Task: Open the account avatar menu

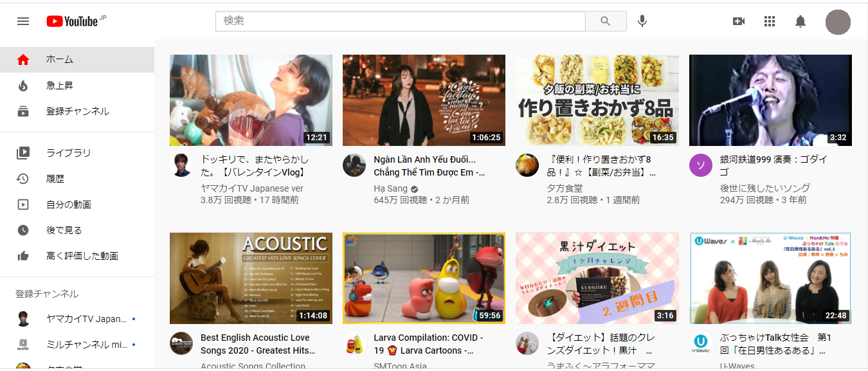Action: [838, 22]
